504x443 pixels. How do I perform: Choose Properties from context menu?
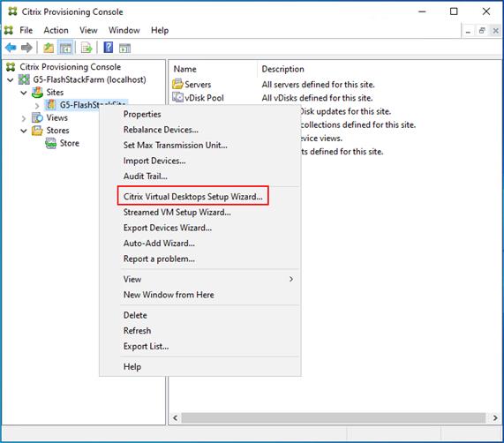[x=200, y=114]
